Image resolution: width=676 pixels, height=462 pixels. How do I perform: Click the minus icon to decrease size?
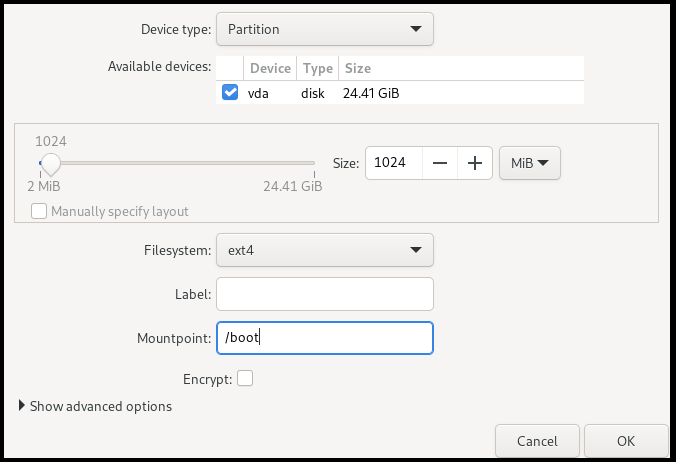click(439, 163)
